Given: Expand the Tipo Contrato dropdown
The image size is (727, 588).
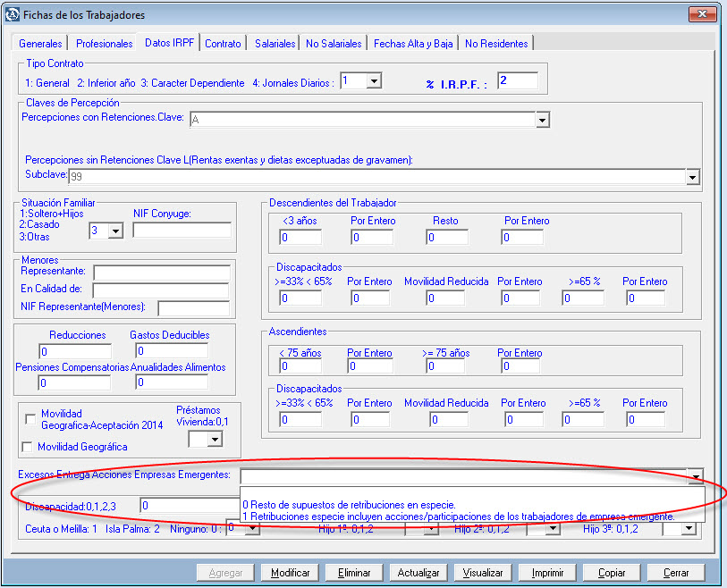Looking at the screenshot, I should point(374,81).
